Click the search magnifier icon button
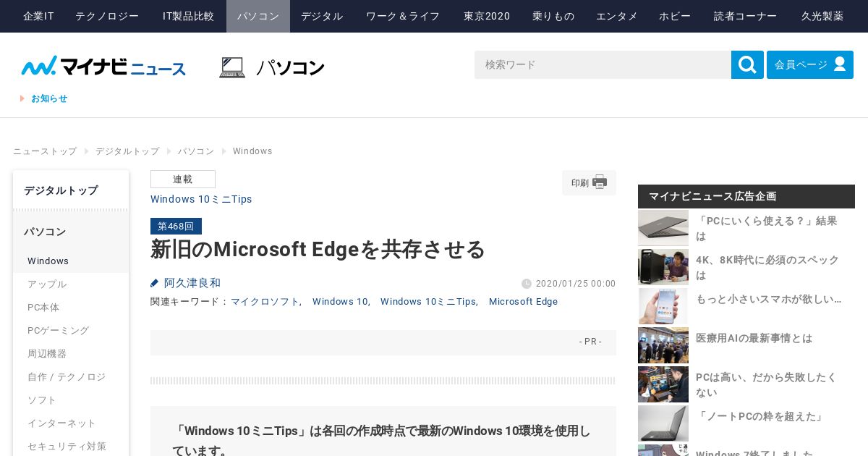 pyautogui.click(x=747, y=65)
